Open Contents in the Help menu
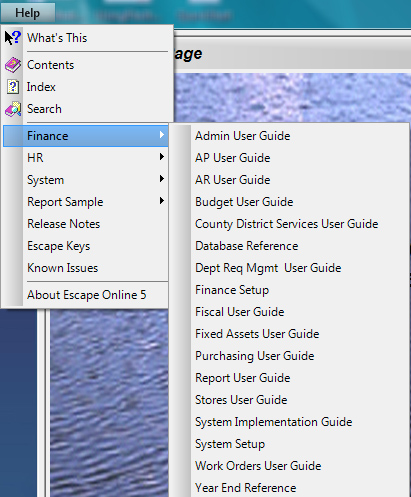The width and height of the screenshot is (411, 497). pos(87,65)
